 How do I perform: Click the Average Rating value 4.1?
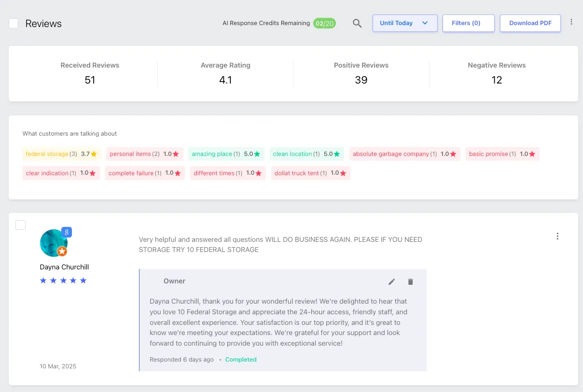225,80
